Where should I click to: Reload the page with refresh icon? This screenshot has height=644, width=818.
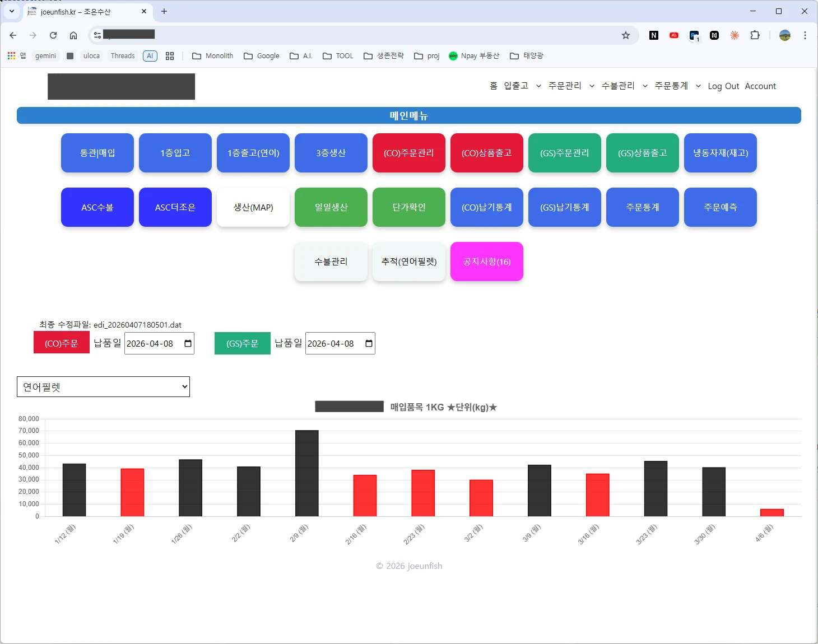(x=53, y=35)
